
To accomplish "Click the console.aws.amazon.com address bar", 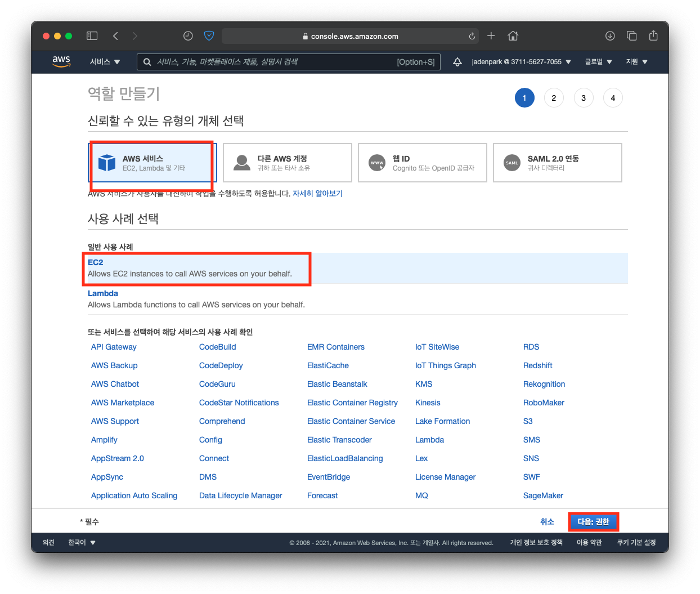I will 350,36.
